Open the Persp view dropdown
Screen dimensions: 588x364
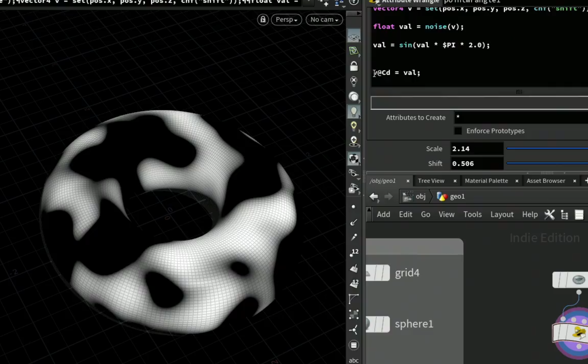tap(286, 20)
